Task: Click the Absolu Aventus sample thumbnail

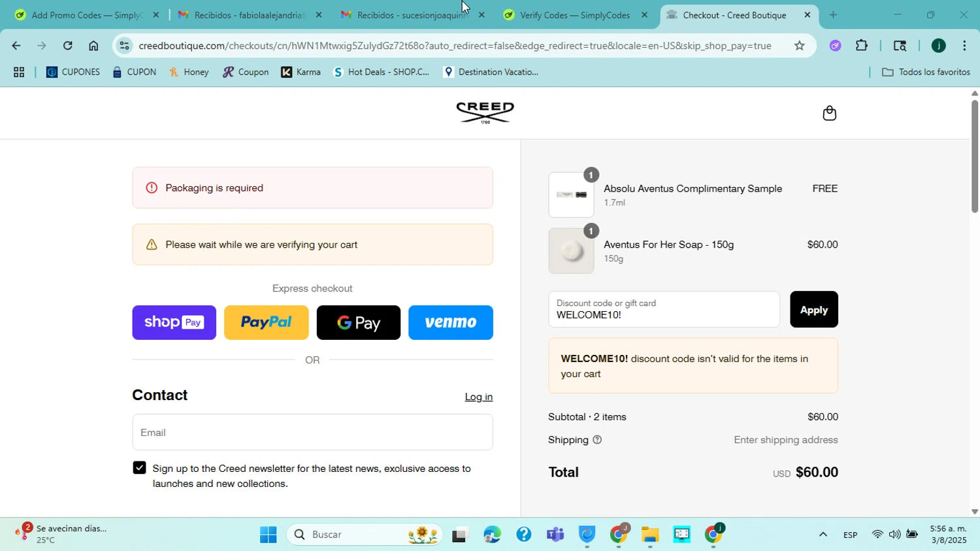Action: click(571, 195)
